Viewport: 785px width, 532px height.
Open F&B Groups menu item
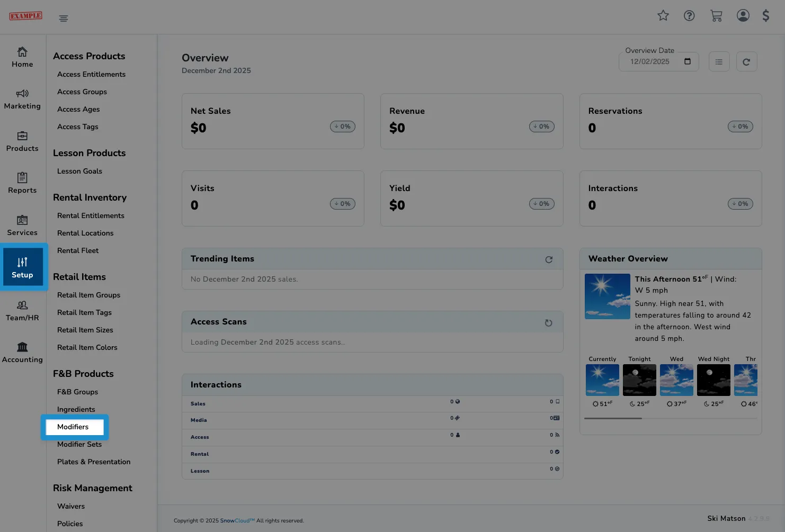point(77,392)
